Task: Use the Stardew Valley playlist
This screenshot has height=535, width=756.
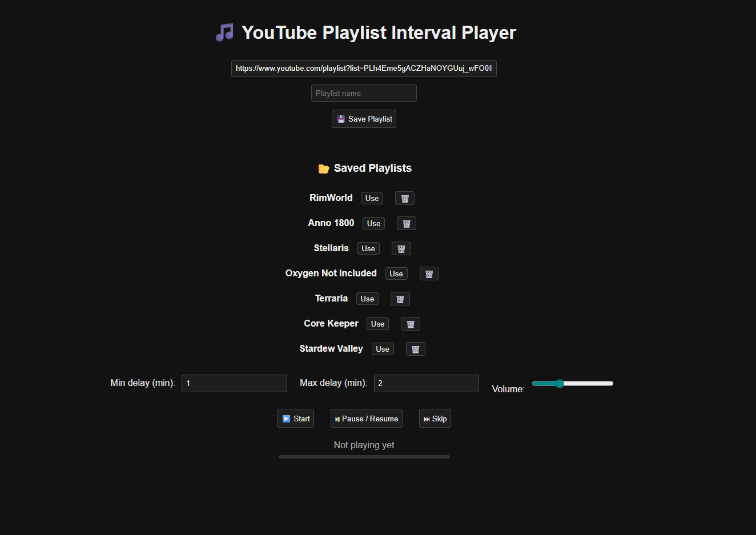Action: click(x=383, y=349)
